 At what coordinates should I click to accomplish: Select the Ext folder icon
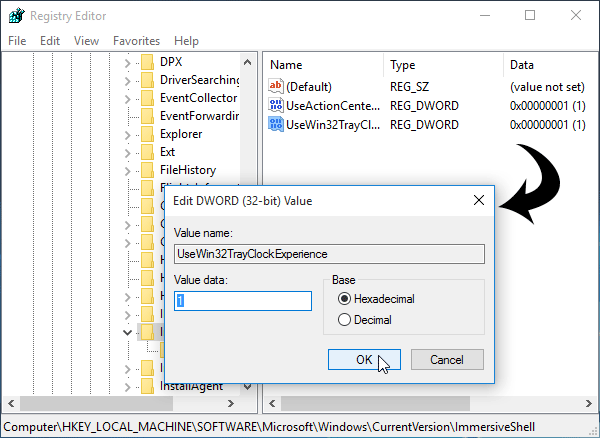point(147,152)
